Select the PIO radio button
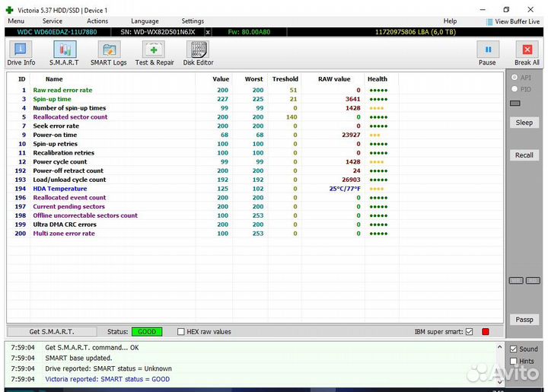548x392 pixels. [515, 89]
